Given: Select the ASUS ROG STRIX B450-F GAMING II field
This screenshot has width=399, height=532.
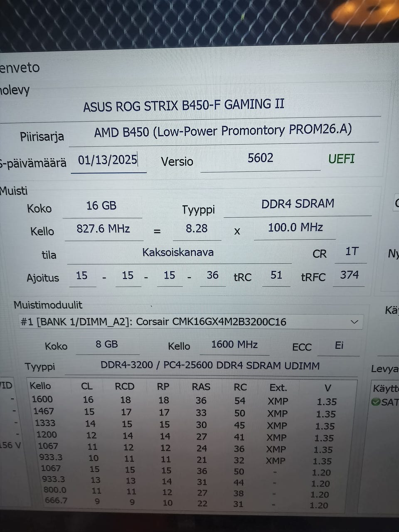Looking at the screenshot, I should pos(183,105).
